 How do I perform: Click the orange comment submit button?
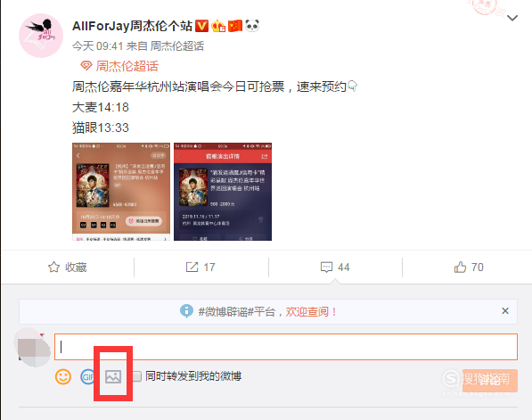pos(489,381)
